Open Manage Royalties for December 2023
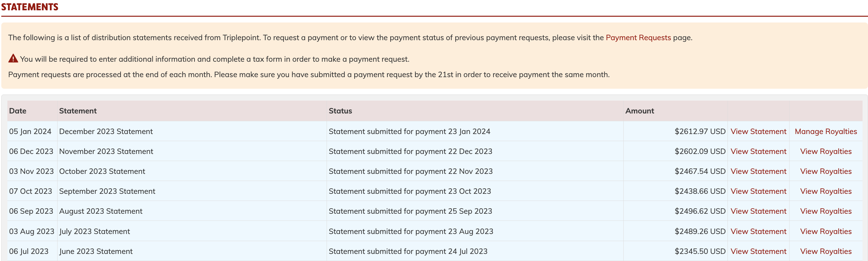Screen dimensions: 868x261 tap(826, 131)
